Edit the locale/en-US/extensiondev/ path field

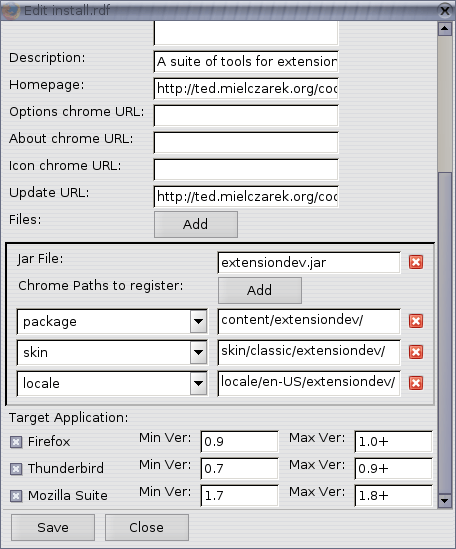click(309, 383)
